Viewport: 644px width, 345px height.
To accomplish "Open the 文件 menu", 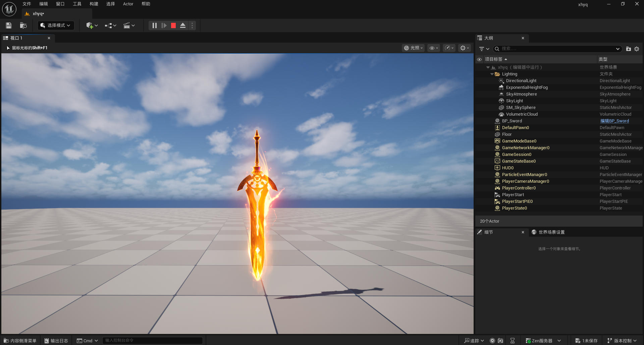I will coord(27,4).
